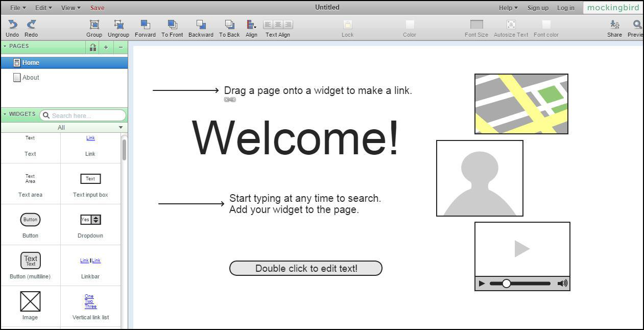Click the Log in link

click(x=566, y=8)
